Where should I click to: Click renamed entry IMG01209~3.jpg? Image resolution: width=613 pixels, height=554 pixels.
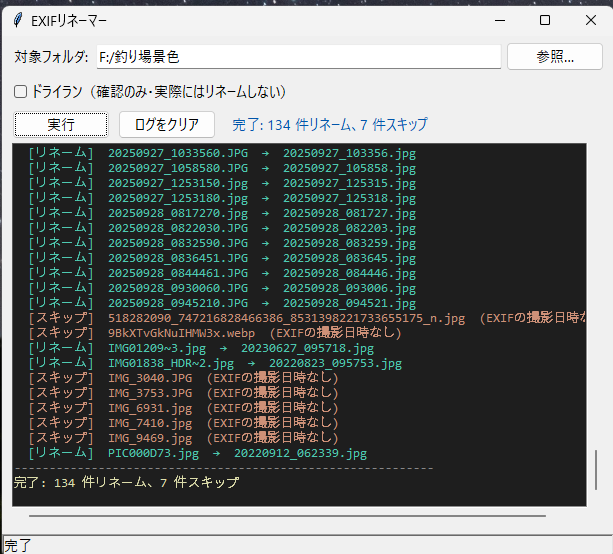(201, 348)
